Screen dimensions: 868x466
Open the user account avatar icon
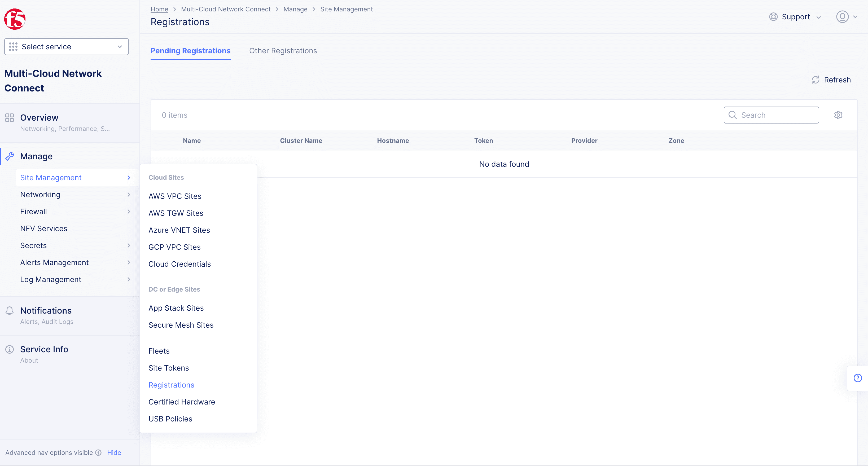842,16
